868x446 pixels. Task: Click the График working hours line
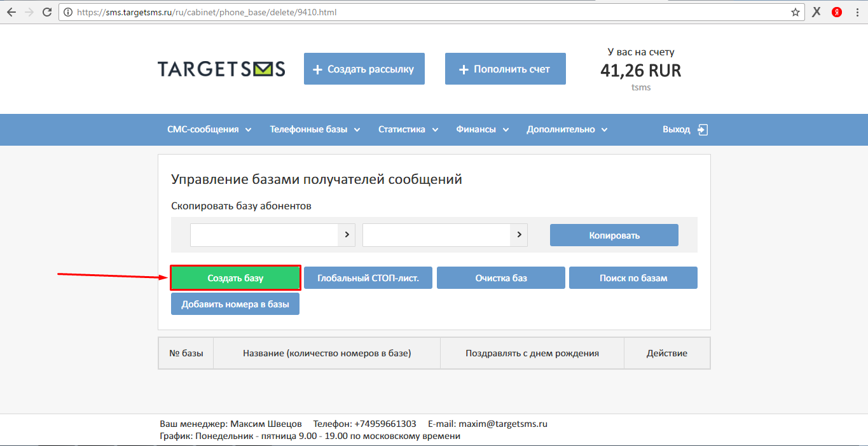pos(310,436)
